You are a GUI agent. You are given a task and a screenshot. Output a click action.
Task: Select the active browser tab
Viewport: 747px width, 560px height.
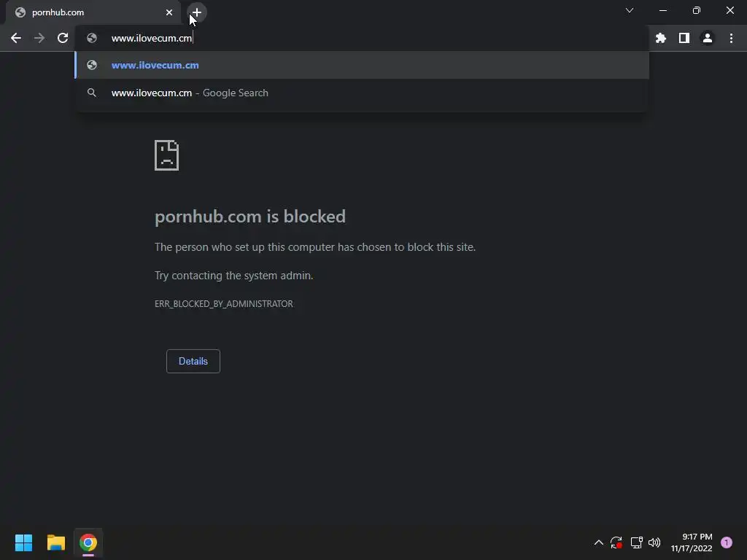(x=93, y=12)
